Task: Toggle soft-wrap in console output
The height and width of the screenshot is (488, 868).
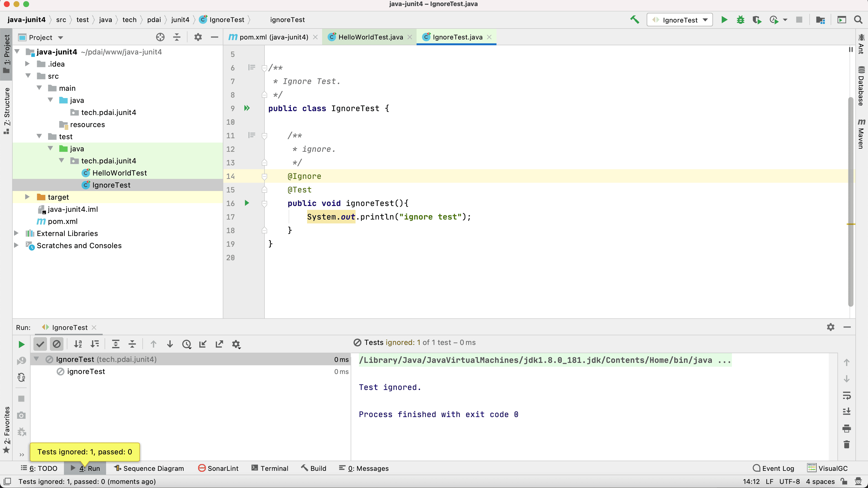Action: [846, 395]
